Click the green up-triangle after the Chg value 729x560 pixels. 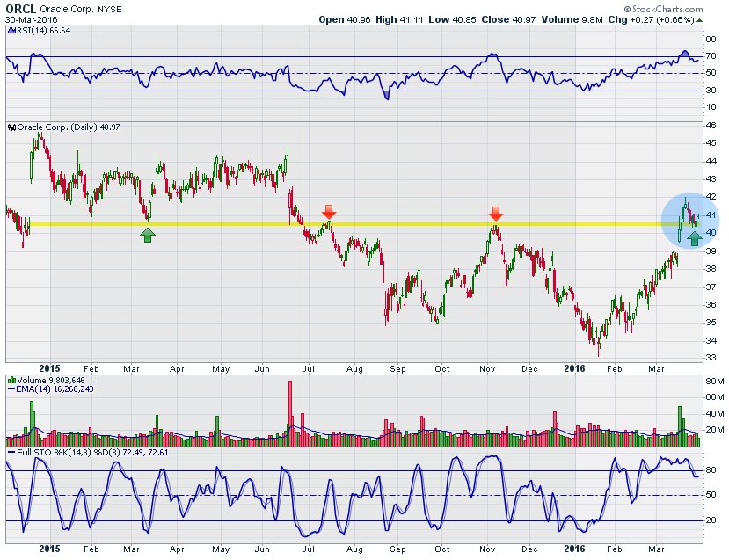[x=700, y=20]
